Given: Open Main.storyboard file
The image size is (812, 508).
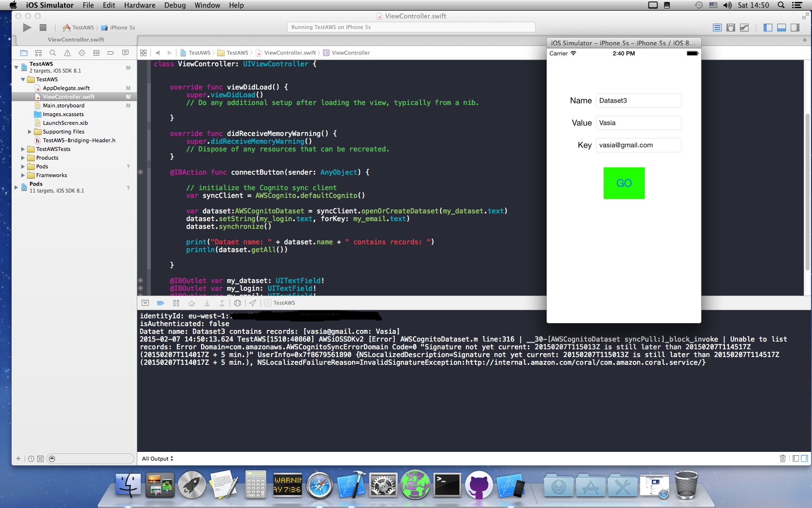Looking at the screenshot, I should (x=63, y=105).
